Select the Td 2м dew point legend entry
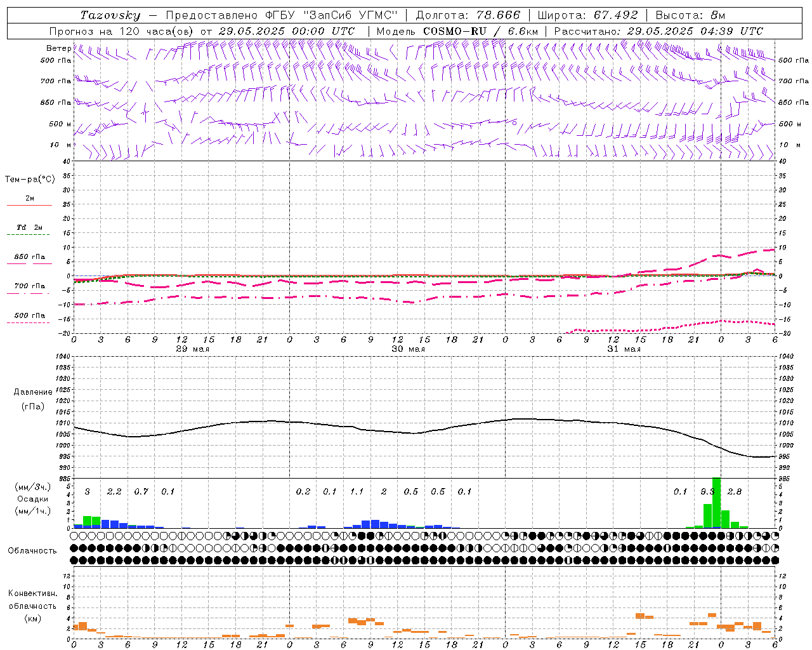Image resolution: width=812 pixels, height=650 pixels. [x=29, y=227]
